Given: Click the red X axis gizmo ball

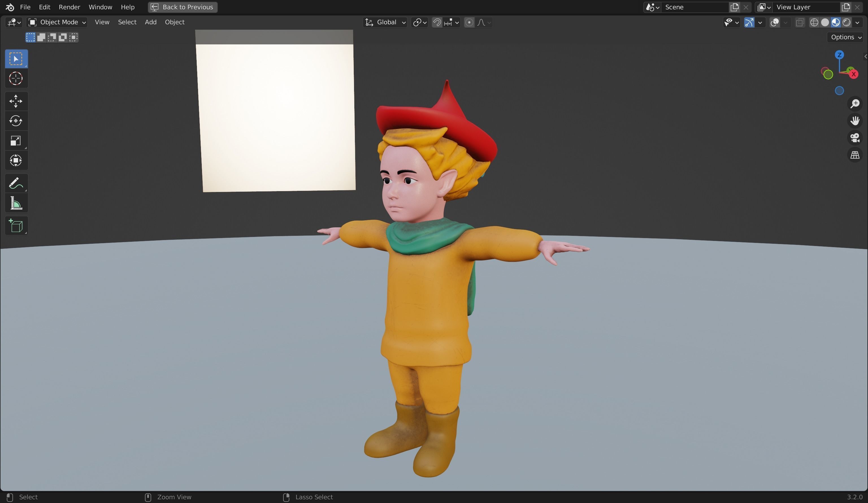Looking at the screenshot, I should pos(854,74).
